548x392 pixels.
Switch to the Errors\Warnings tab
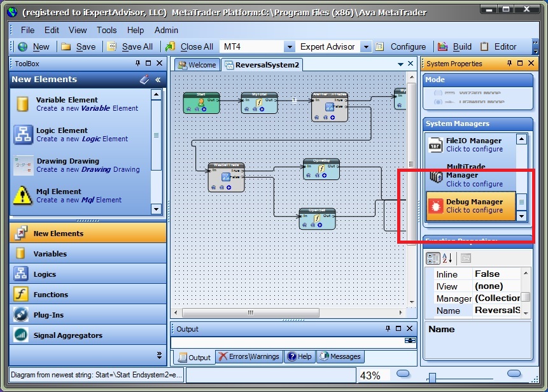[249, 356]
